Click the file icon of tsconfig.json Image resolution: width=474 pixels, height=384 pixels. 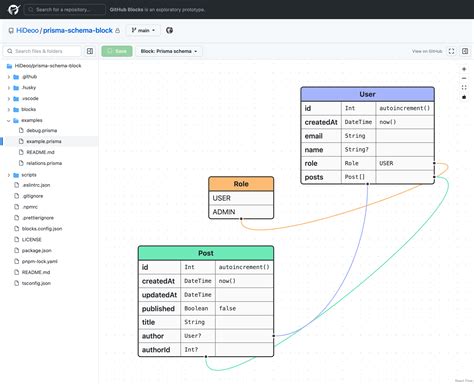tap(17, 283)
